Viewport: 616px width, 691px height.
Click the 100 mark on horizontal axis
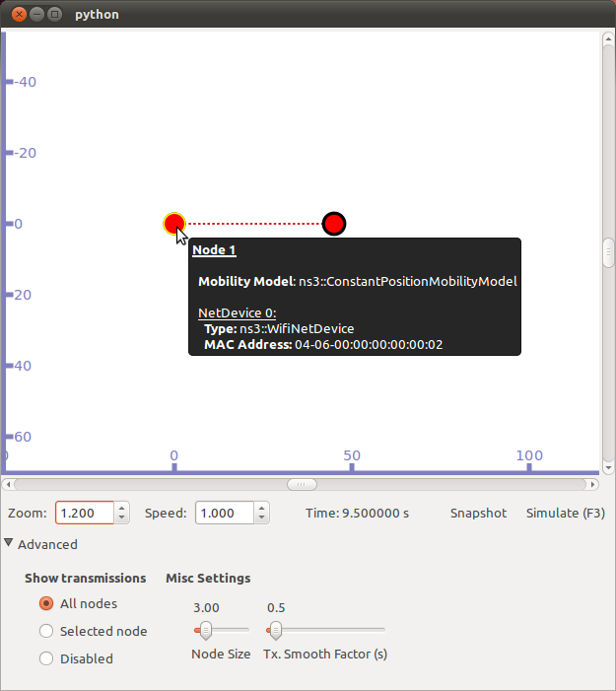click(529, 455)
